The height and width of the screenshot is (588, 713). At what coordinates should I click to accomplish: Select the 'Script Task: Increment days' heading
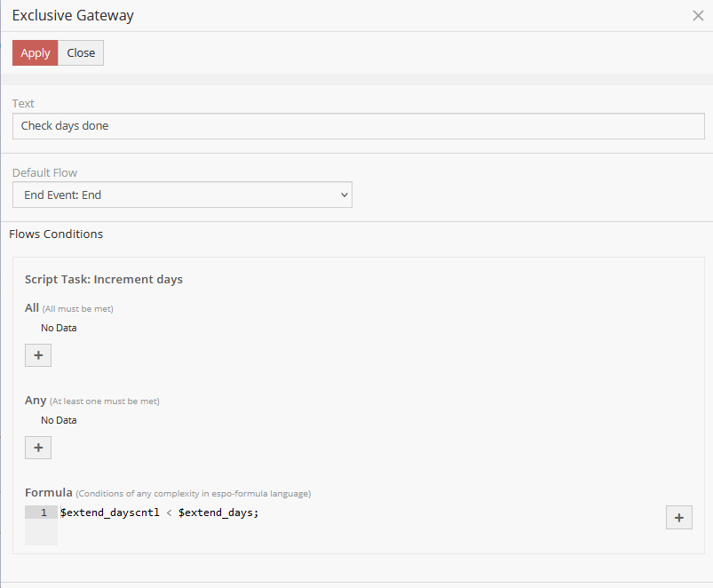[104, 279]
